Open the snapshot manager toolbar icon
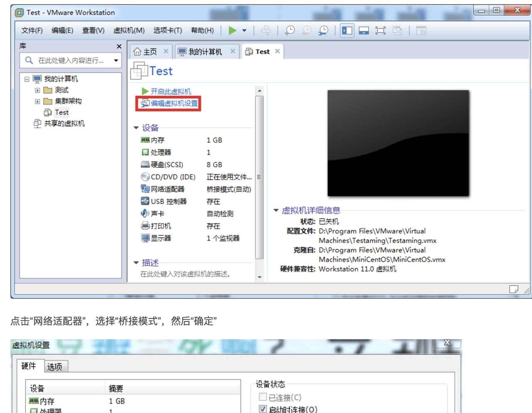 point(323,30)
